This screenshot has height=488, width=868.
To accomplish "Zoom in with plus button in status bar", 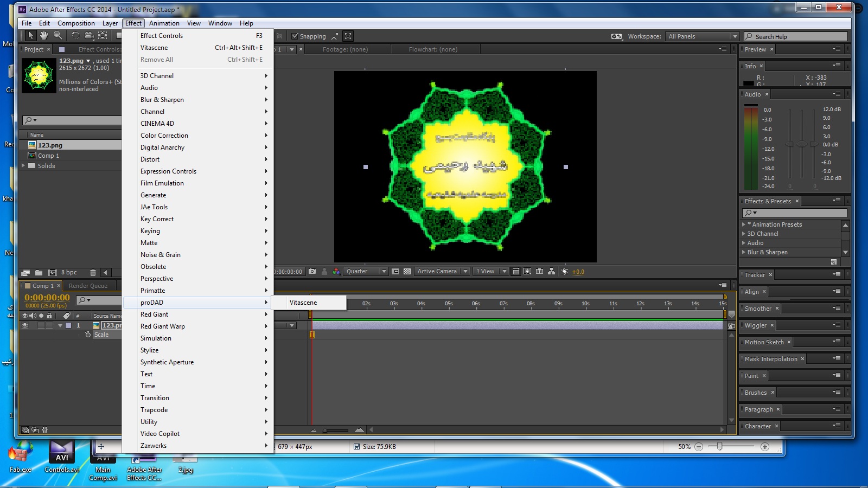I will [x=765, y=447].
